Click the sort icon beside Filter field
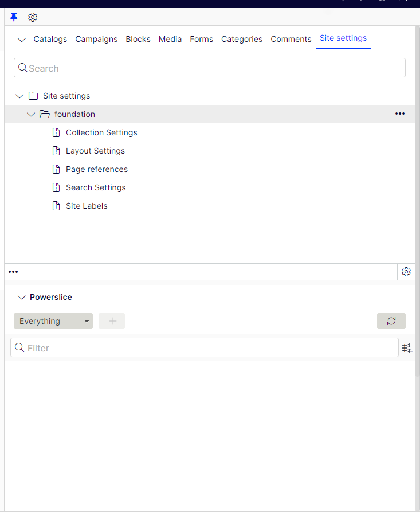 tap(406, 348)
